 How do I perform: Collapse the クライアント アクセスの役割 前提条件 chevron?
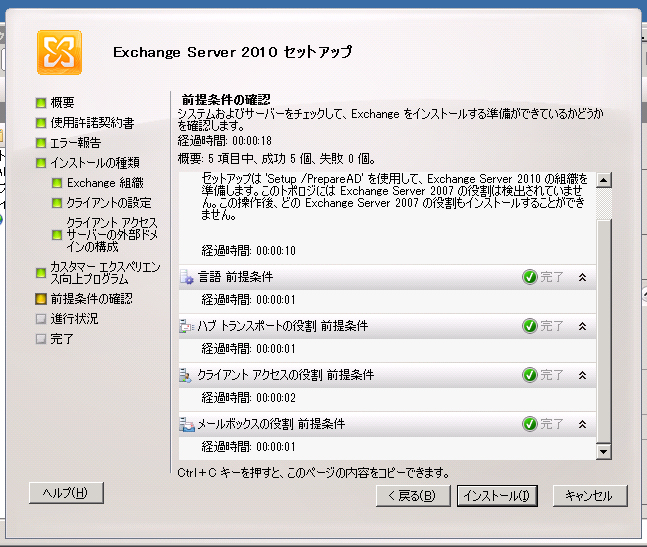coord(582,375)
